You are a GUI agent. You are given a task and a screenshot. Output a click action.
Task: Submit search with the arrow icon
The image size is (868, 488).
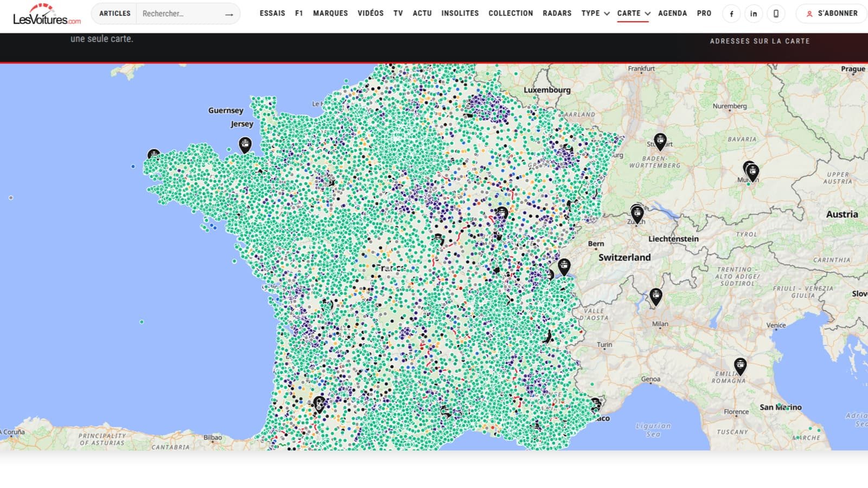click(x=229, y=14)
